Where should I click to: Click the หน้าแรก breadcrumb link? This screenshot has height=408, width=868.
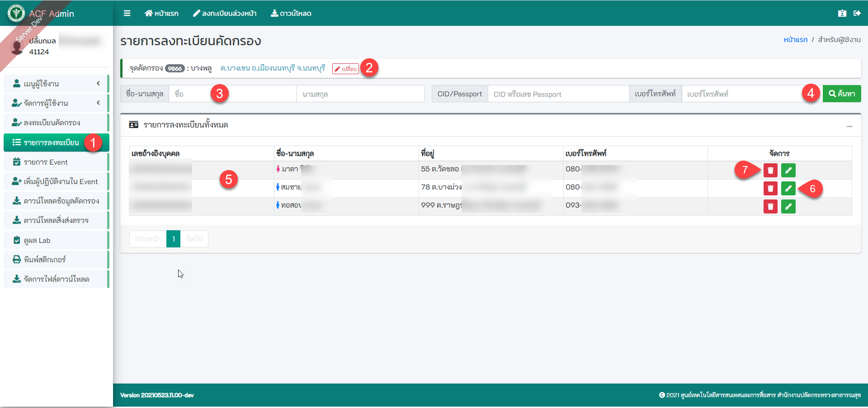(x=795, y=40)
